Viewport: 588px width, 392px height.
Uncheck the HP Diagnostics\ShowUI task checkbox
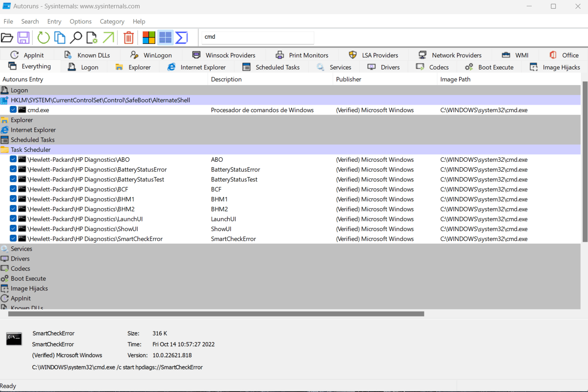(x=13, y=229)
